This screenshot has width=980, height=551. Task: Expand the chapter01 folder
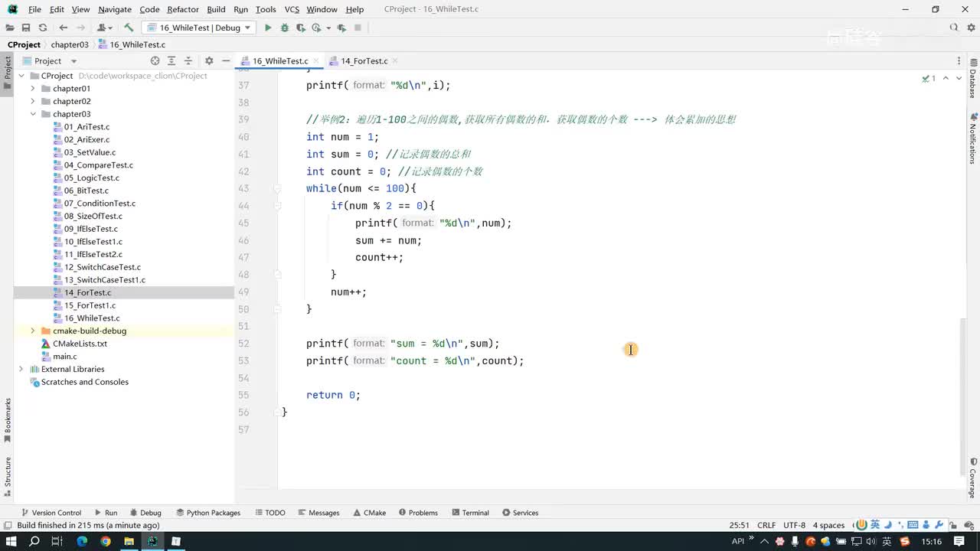click(33, 89)
